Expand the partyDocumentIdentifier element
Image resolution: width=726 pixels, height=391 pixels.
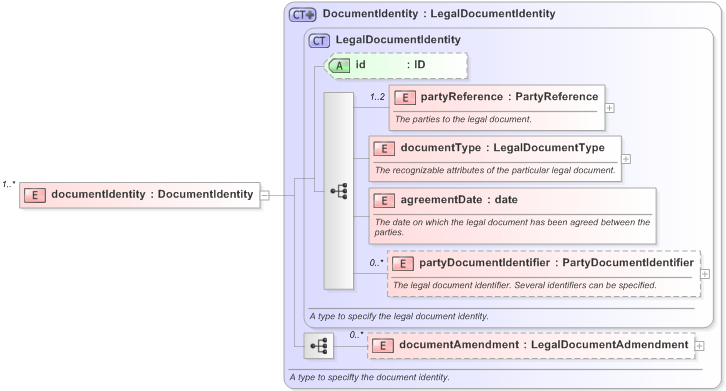705,274
